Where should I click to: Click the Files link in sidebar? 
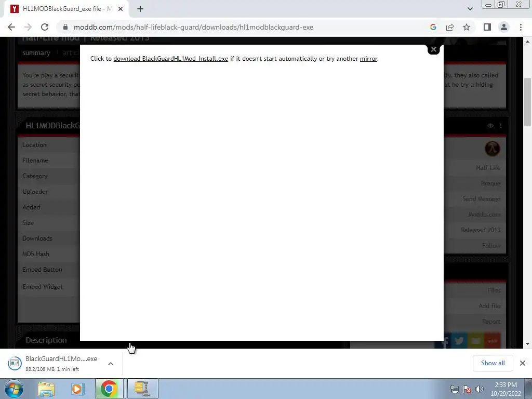pos(494,290)
